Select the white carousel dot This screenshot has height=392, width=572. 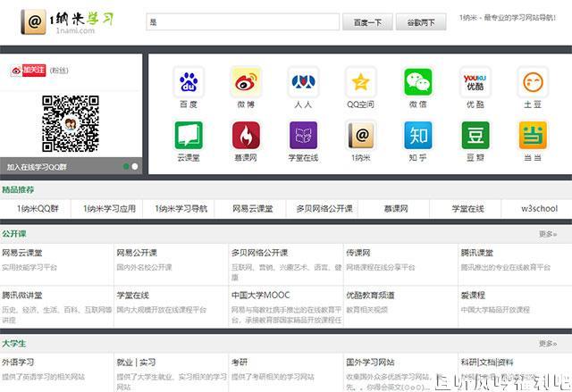coord(135,166)
